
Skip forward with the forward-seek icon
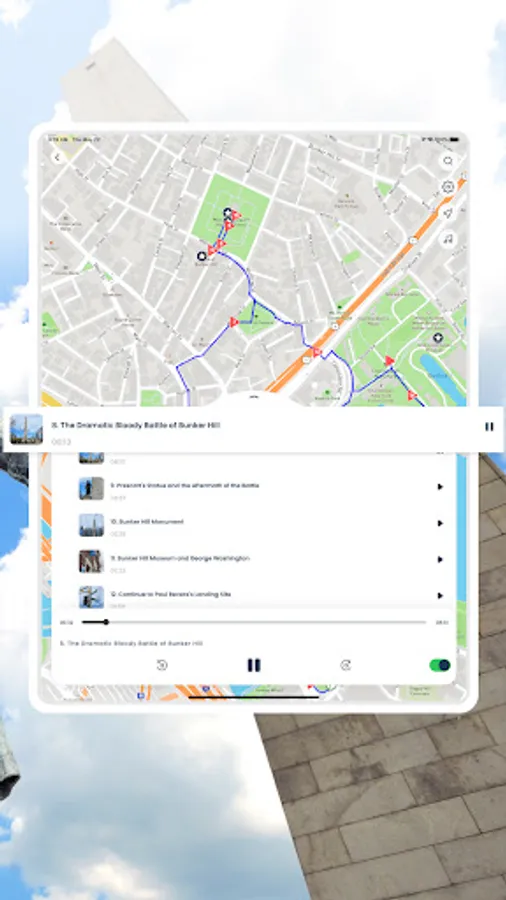tap(345, 665)
